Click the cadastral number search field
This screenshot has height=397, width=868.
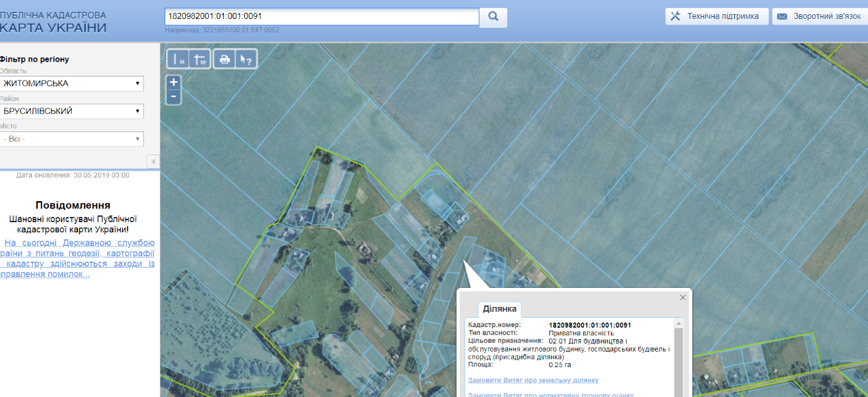tap(321, 16)
